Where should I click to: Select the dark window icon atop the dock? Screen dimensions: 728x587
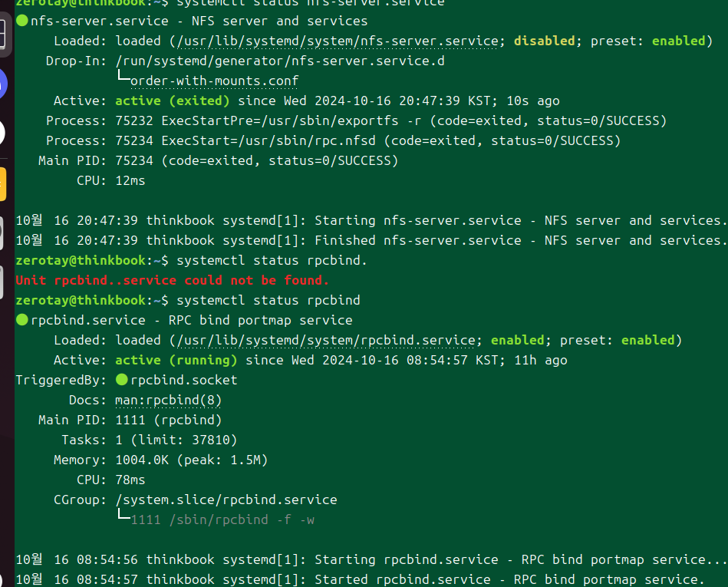click(x=3, y=34)
